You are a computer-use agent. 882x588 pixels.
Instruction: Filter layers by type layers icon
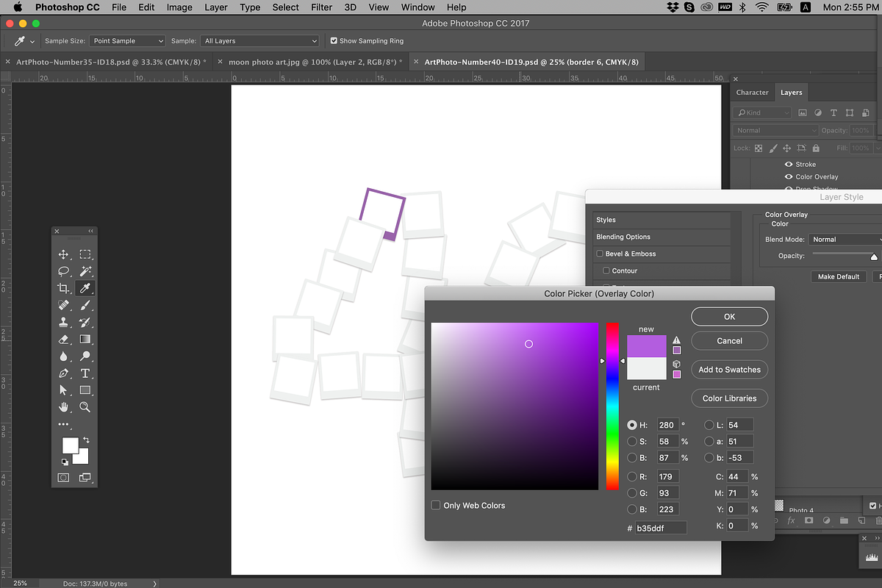[833, 112]
